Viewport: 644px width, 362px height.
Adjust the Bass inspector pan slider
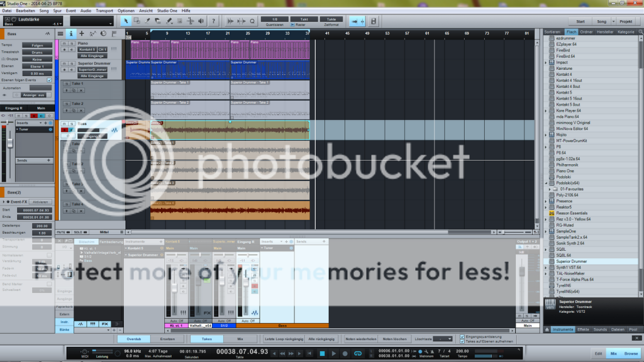tap(8, 123)
